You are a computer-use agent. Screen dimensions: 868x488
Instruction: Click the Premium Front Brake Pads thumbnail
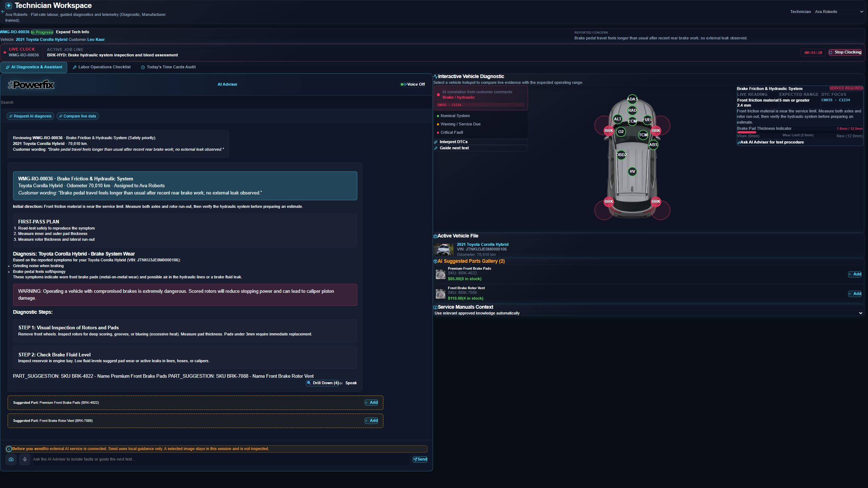click(x=440, y=274)
